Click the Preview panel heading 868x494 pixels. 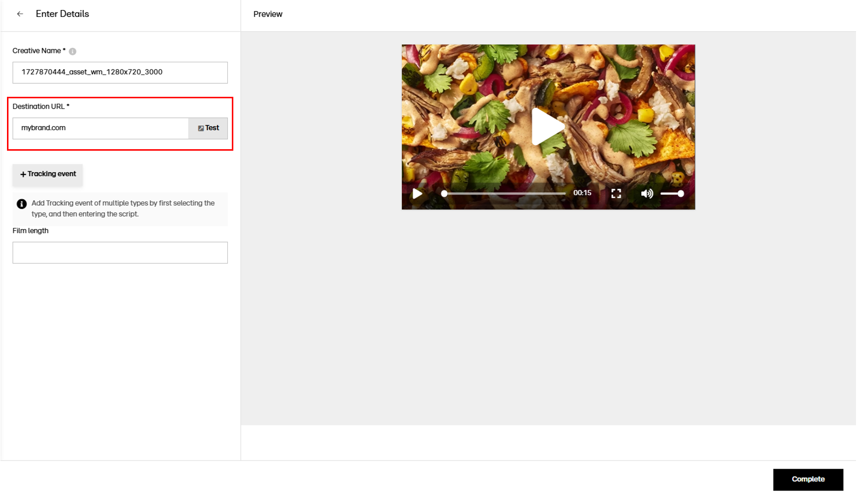[x=268, y=14]
